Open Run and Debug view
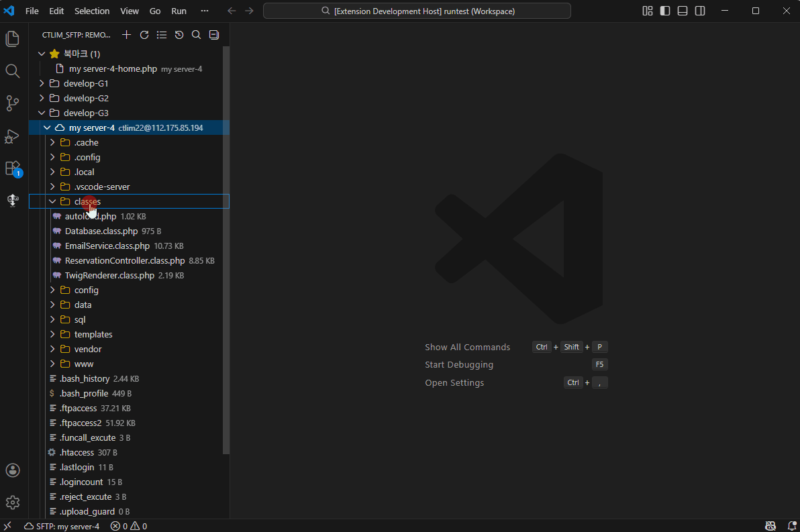800x532 pixels. pos(13,136)
